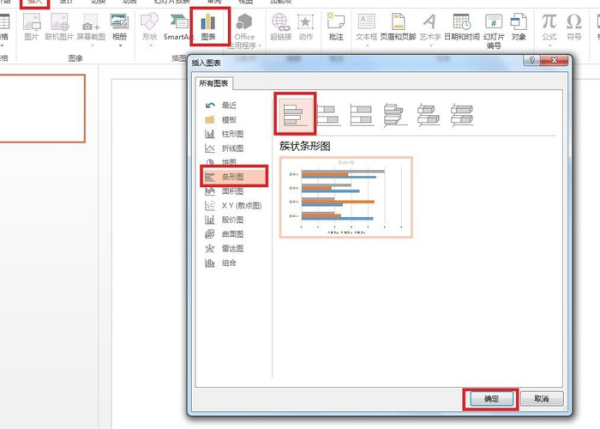Open the help question mark in dialog

pyautogui.click(x=532, y=60)
